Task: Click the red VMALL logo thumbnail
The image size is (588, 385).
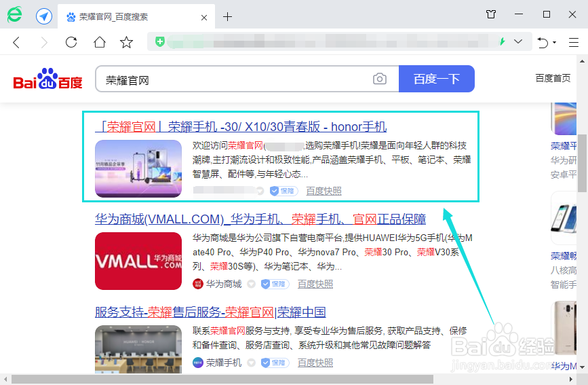Action: click(x=138, y=261)
